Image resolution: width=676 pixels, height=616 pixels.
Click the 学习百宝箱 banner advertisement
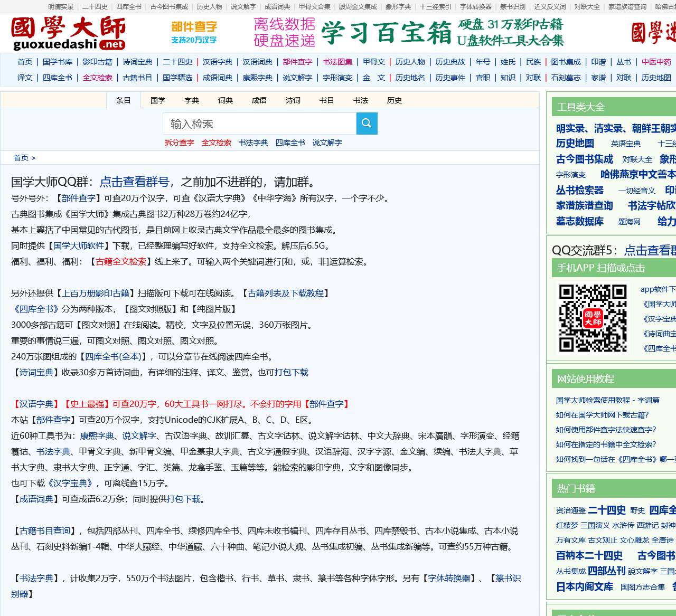[409, 33]
